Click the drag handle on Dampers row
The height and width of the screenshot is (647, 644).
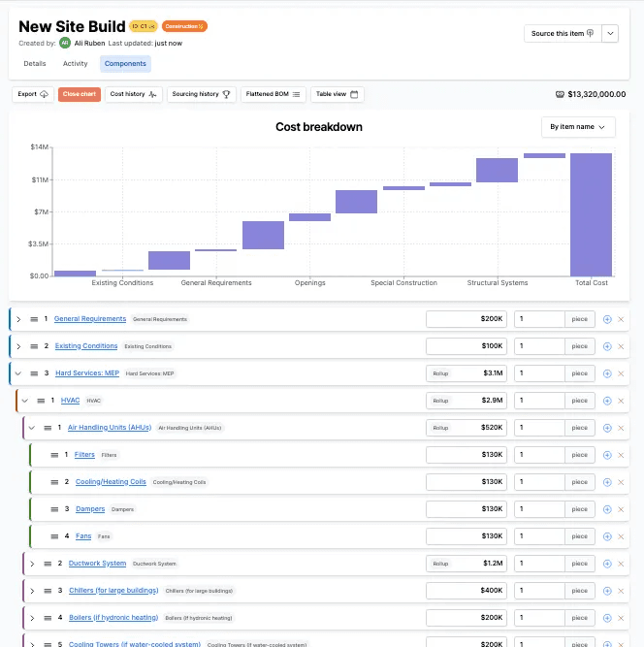tap(54, 509)
